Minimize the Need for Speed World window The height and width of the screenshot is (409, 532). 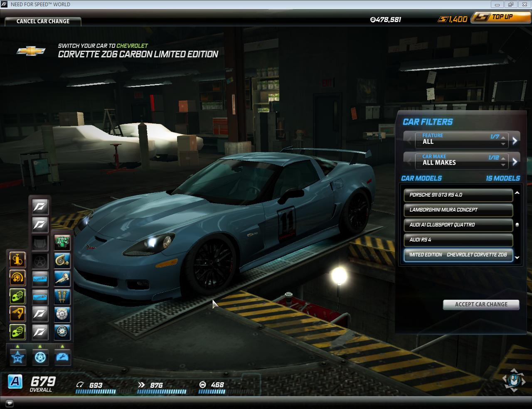[x=497, y=5]
